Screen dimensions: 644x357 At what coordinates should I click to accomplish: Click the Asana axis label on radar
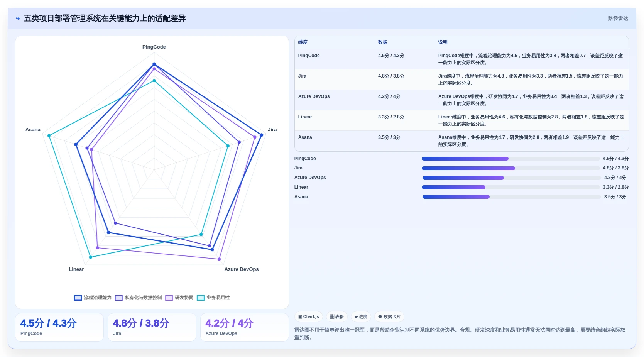click(x=33, y=130)
